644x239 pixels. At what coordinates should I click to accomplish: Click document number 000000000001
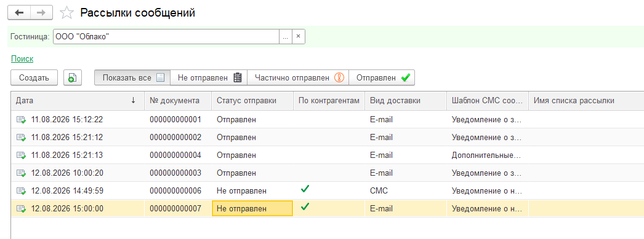tap(175, 120)
